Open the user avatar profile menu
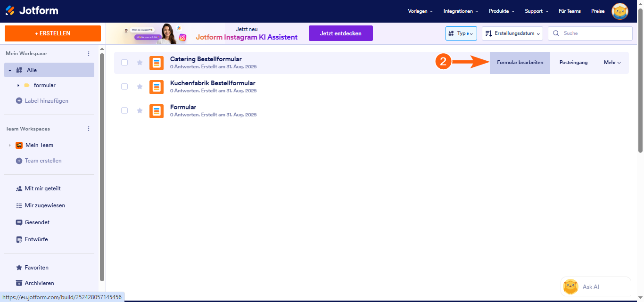644x302 pixels. point(620,11)
